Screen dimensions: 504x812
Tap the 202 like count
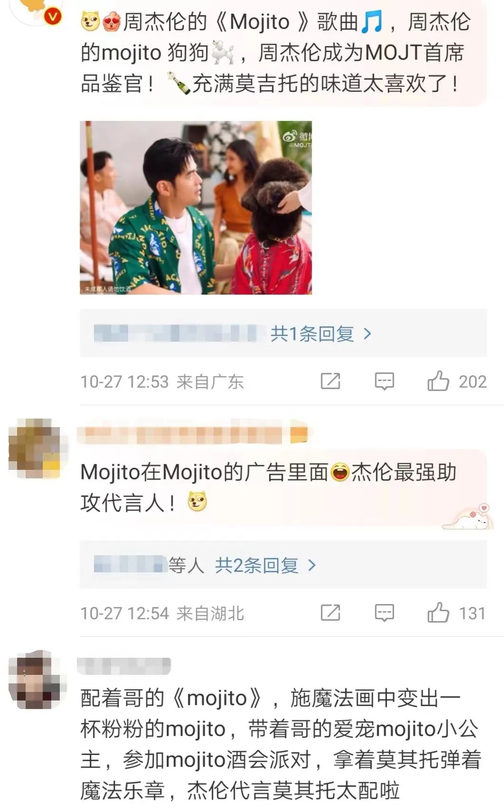pyautogui.click(x=473, y=382)
